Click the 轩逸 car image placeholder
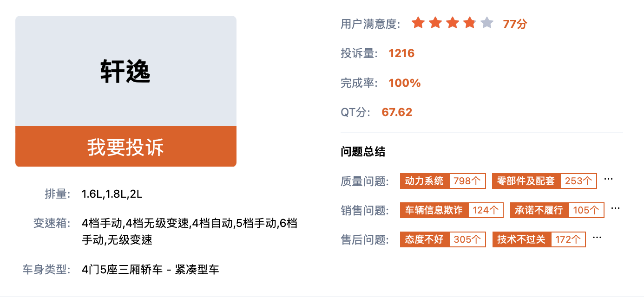Image resolution: width=644 pixels, height=297 pixels. pos(126,71)
